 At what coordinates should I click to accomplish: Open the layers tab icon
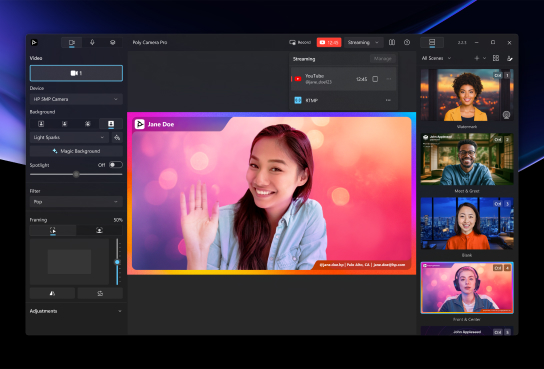pos(112,42)
